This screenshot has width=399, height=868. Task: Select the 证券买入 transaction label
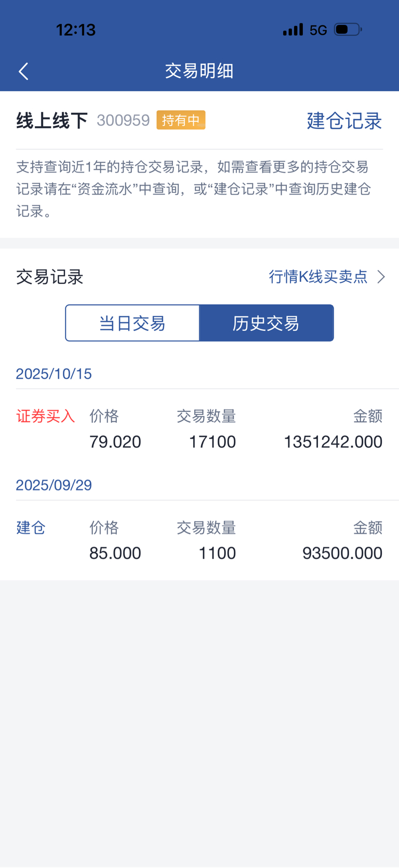[46, 416]
